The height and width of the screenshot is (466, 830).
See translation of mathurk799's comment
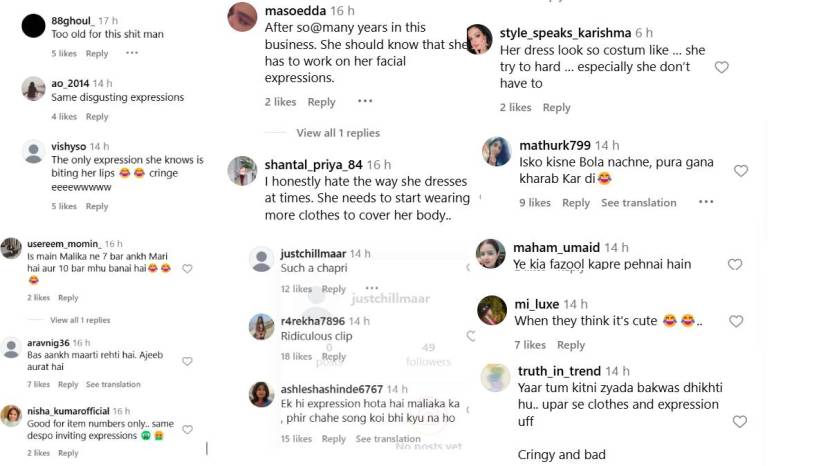click(638, 203)
